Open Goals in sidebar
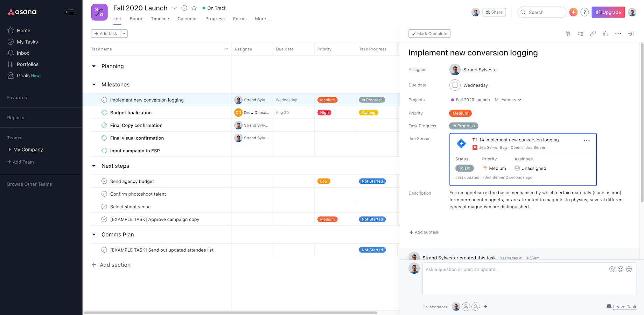The width and height of the screenshot is (644, 315). point(24,76)
